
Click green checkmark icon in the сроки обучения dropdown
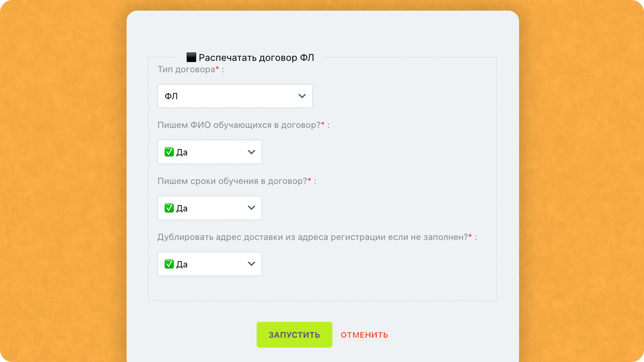coord(169,208)
